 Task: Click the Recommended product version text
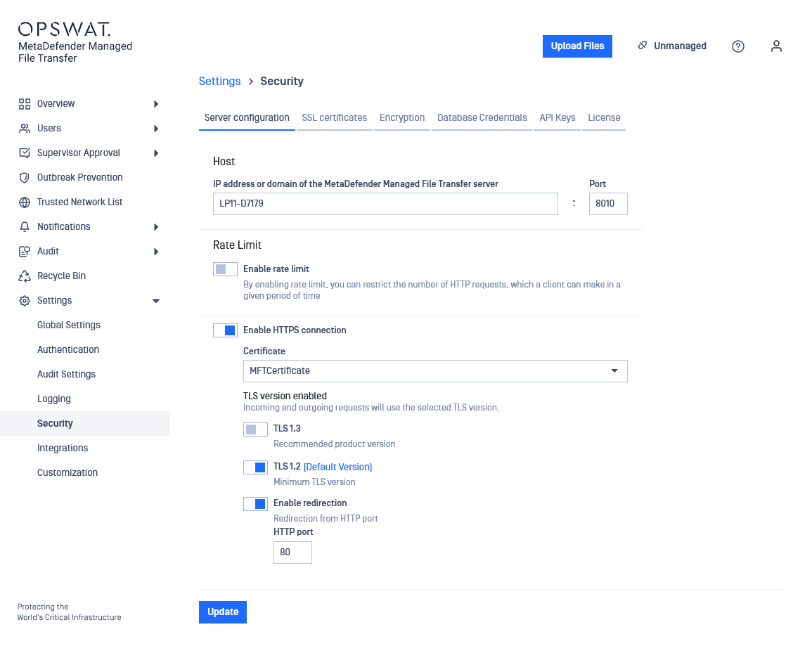tap(334, 444)
